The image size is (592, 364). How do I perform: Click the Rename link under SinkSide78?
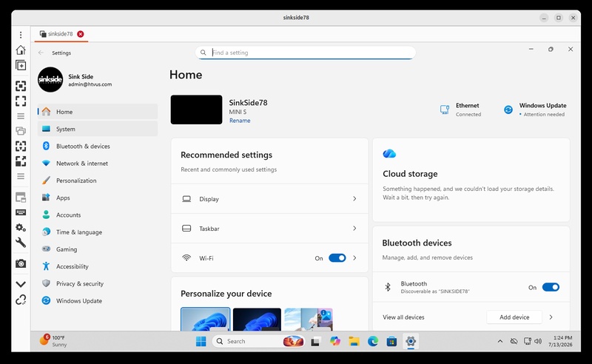tap(240, 121)
